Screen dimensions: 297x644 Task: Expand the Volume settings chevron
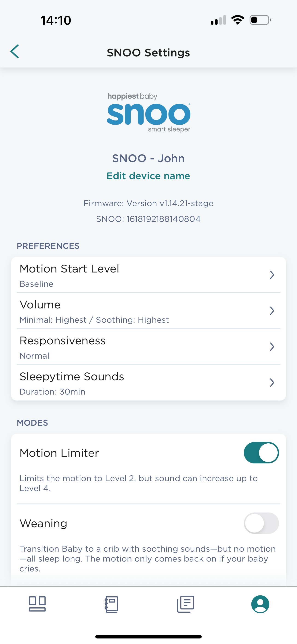coord(272,311)
